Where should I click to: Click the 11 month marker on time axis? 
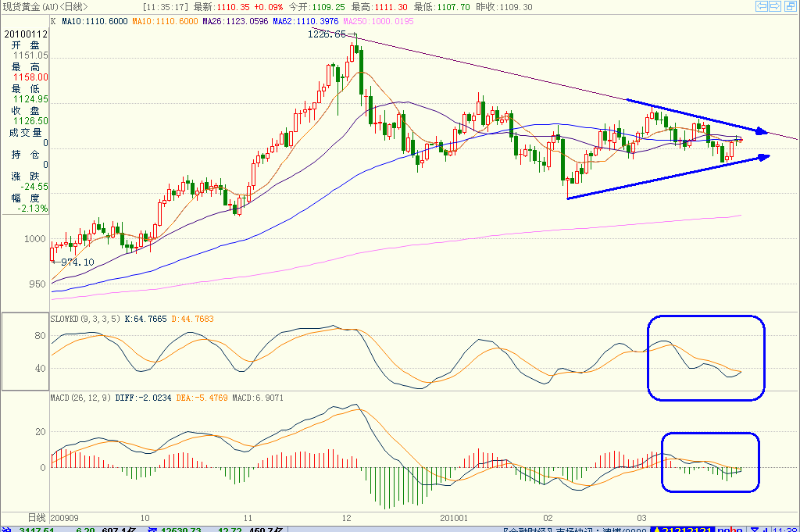(248, 518)
